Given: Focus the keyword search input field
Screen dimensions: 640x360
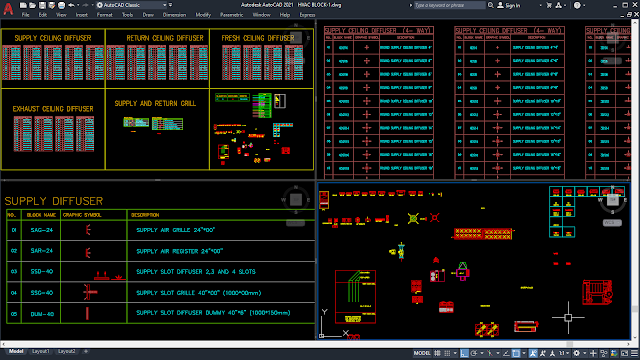Looking at the screenshot, I should click(x=449, y=5).
